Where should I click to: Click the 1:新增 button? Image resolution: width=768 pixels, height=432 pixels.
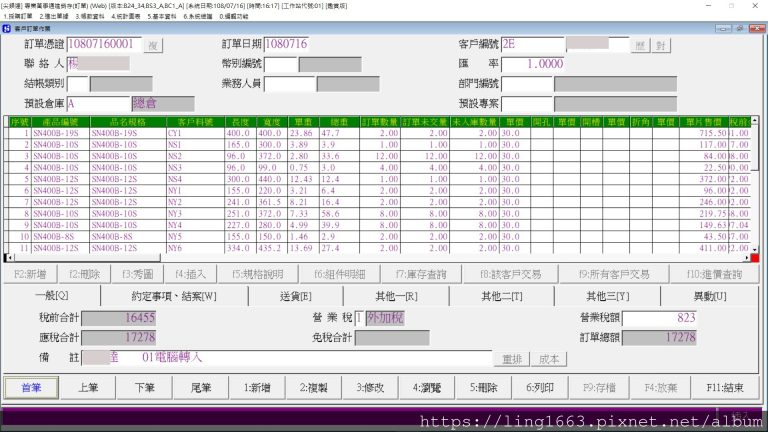[257, 387]
